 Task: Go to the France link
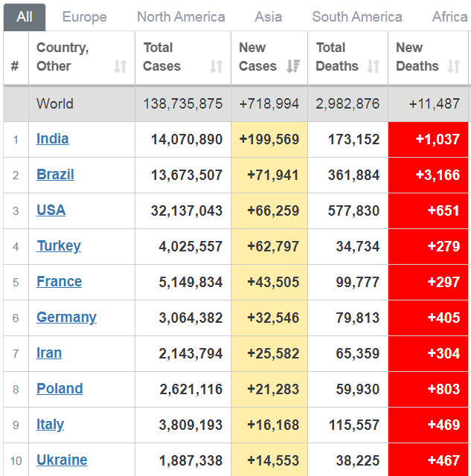[59, 282]
